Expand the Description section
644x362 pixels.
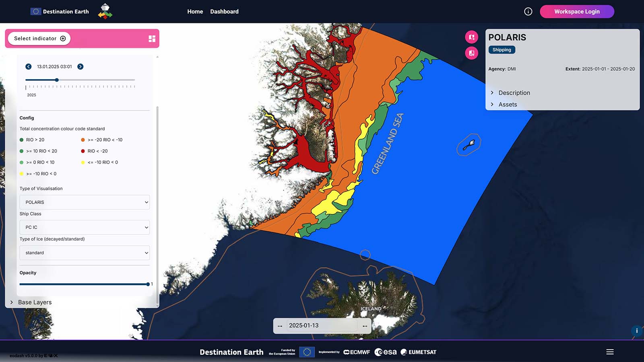tap(514, 93)
